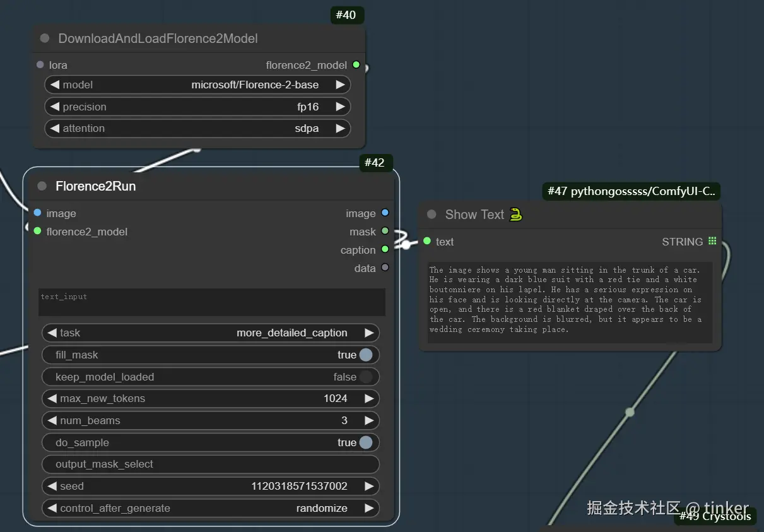Select previous task with its left arrow
764x532 pixels.
click(52, 333)
